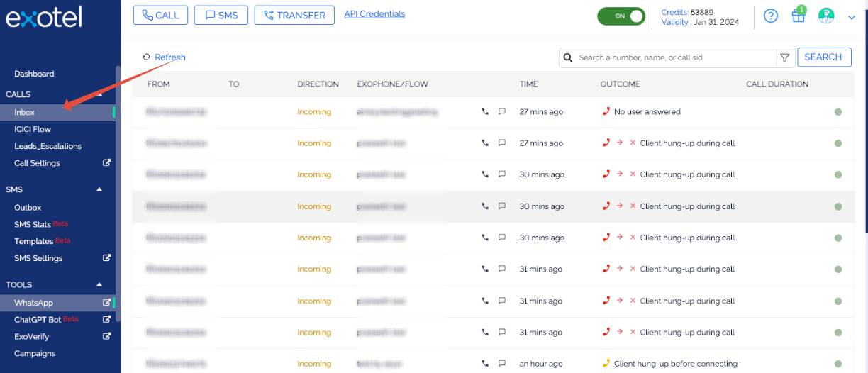Click phone icon in 27 mins ago hung-up row

pos(485,143)
